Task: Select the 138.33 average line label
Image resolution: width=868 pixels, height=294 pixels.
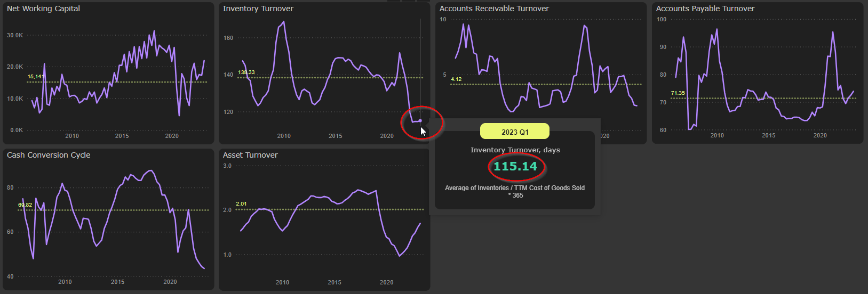Action: pyautogui.click(x=246, y=72)
